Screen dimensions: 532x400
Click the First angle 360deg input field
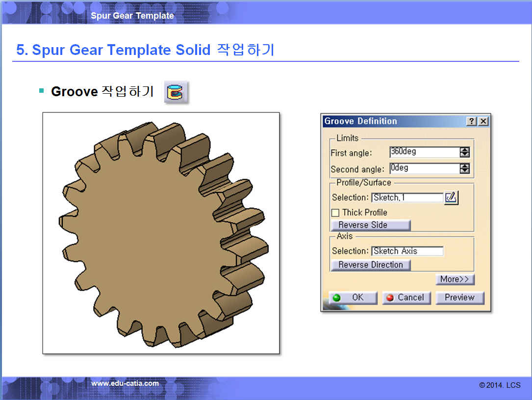coord(424,152)
